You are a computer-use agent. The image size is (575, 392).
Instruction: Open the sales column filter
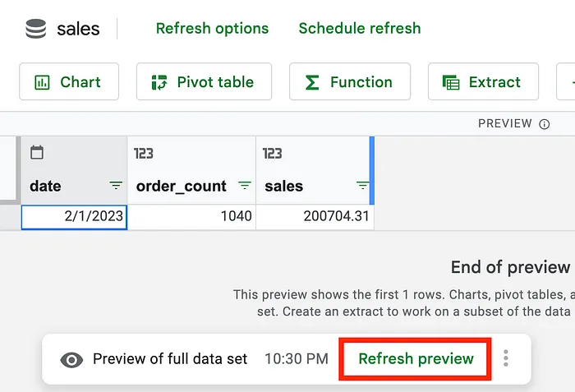[x=362, y=186]
